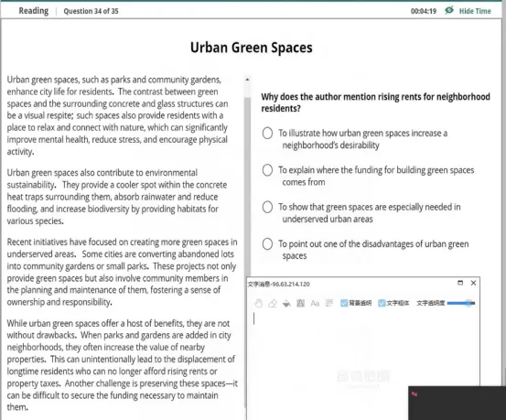Viewport: 506px width, 420px height.
Task: Maximize the text message popup window
Action: [x=460, y=283]
